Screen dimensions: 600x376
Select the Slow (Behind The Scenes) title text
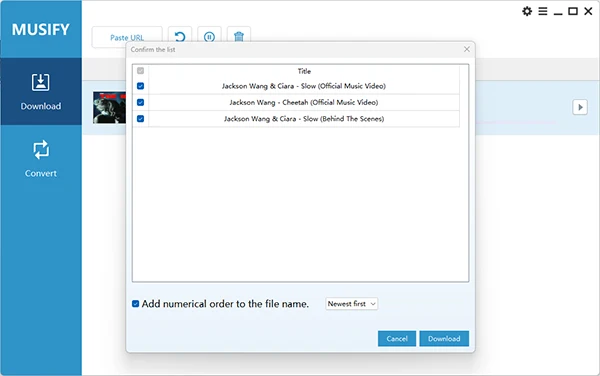[x=304, y=119]
